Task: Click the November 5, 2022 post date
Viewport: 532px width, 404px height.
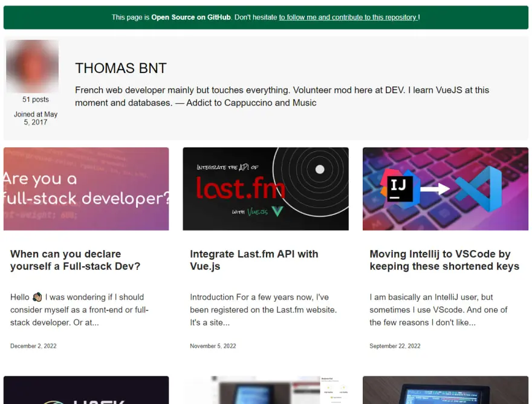Action: (x=213, y=346)
